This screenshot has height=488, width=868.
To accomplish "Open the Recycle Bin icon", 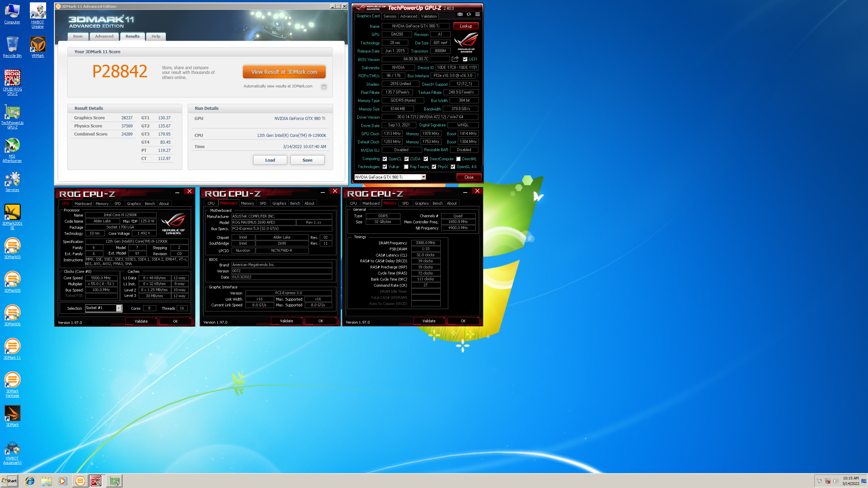I will click(x=12, y=47).
